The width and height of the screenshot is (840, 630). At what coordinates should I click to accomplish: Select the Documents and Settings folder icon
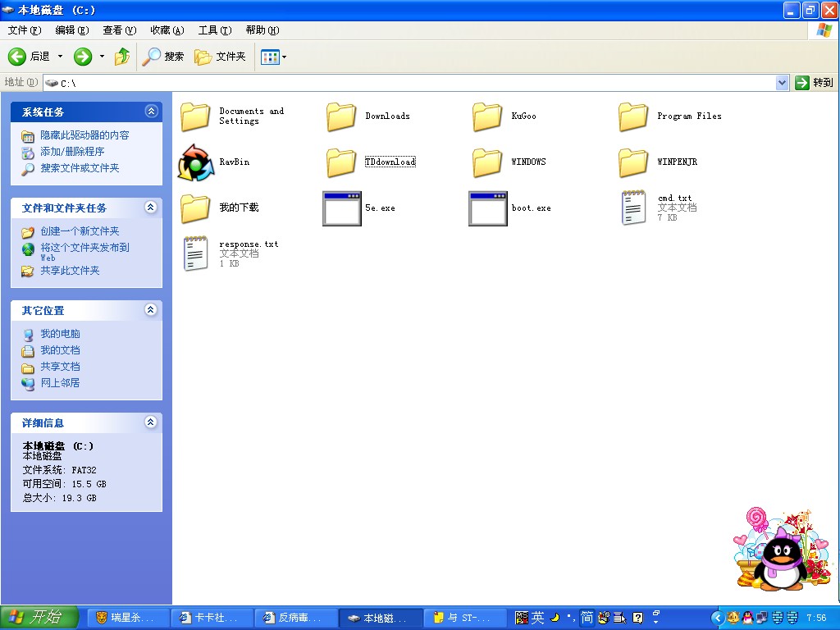pyautogui.click(x=195, y=116)
